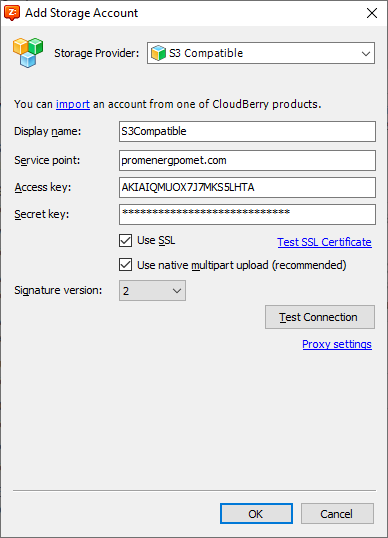Image resolution: width=388 pixels, height=538 pixels.
Task: Dismiss dialog with Cancel button
Action: pos(337,514)
